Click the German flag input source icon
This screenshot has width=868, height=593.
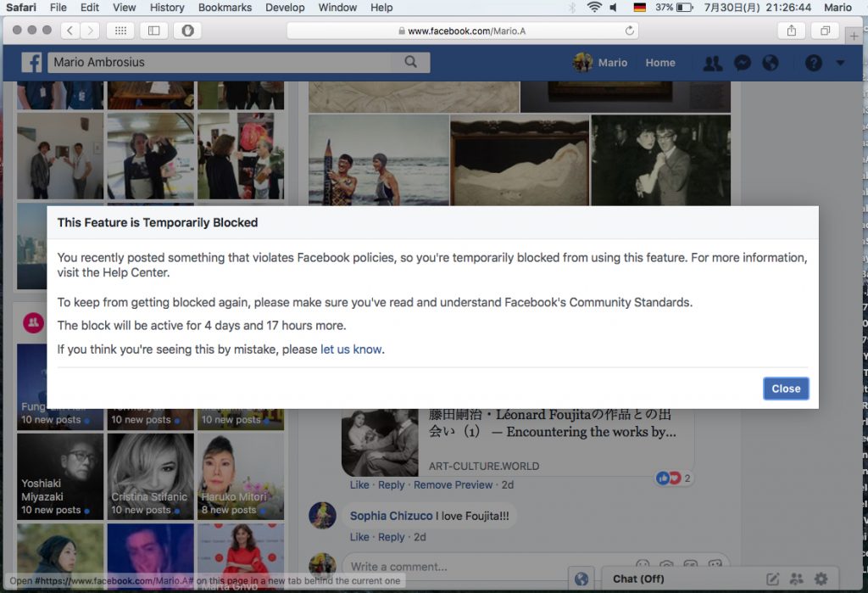click(x=639, y=7)
